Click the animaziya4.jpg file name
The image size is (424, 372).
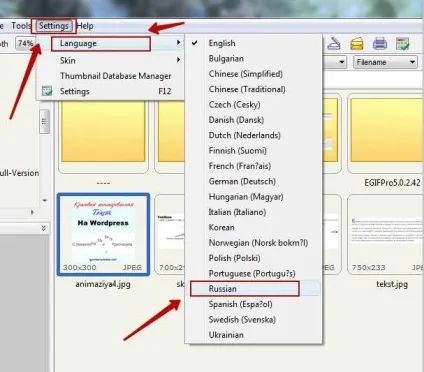point(103,284)
